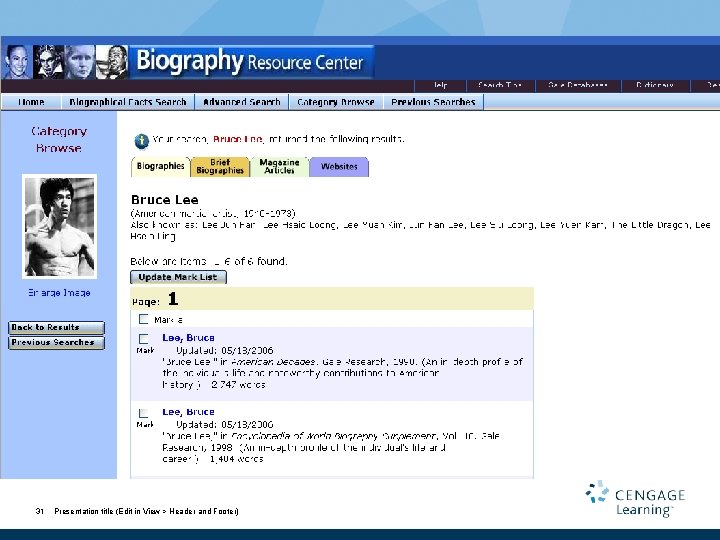
Task: Open Search Tips in utility bar
Action: click(x=500, y=85)
